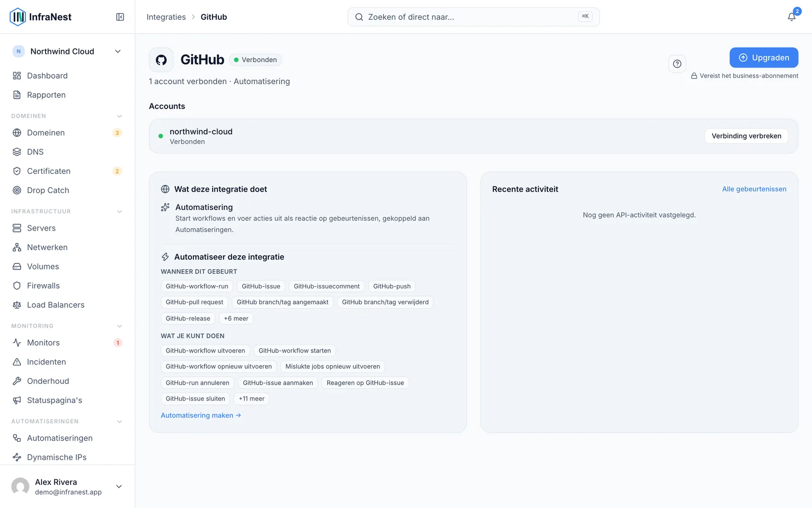
Task: Expand the '+11 meer' actions chip
Action: (252, 399)
